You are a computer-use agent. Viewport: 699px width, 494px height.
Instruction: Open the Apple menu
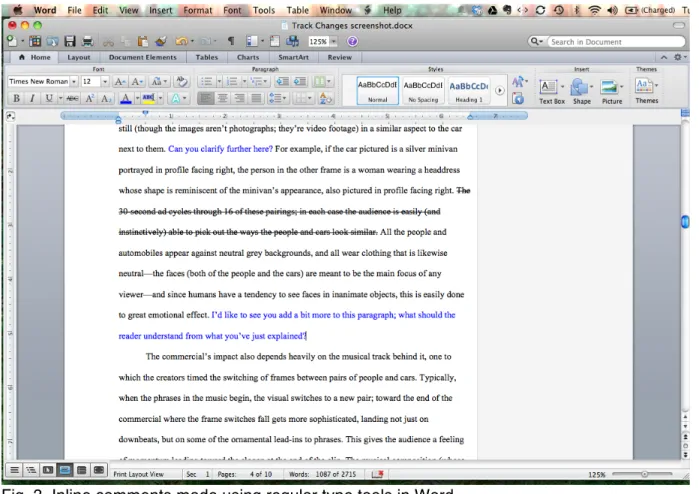pyautogui.click(x=17, y=10)
